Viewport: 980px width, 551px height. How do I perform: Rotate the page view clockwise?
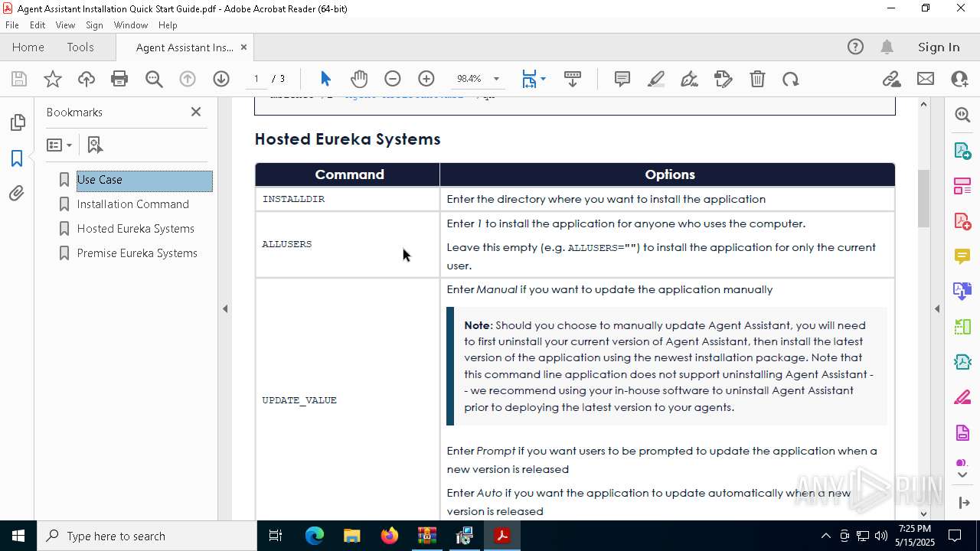791,79
